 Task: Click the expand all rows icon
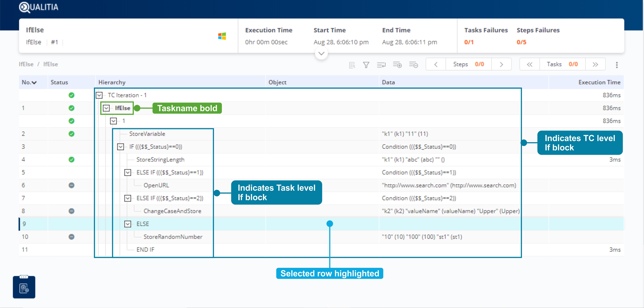click(x=397, y=65)
